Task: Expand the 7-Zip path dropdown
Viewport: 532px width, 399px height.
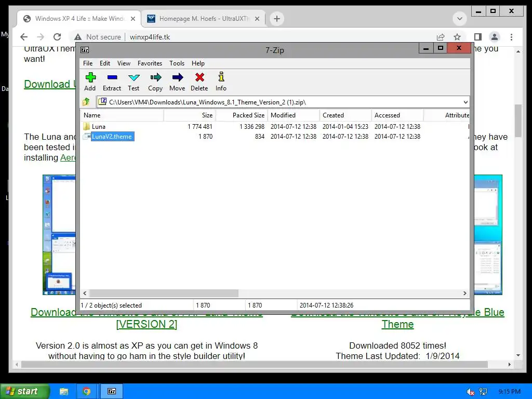Action: (465, 102)
